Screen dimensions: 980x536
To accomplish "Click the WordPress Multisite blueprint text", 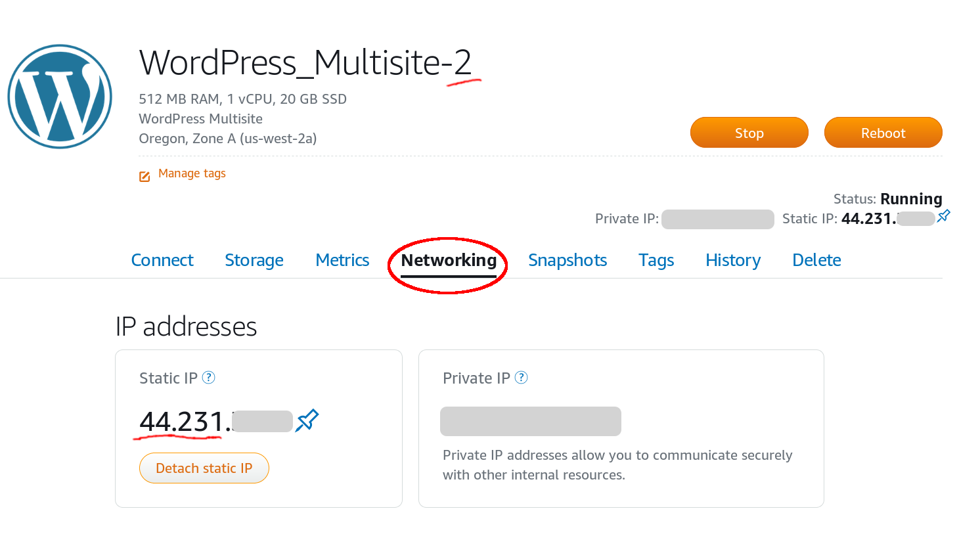I will click(x=201, y=119).
